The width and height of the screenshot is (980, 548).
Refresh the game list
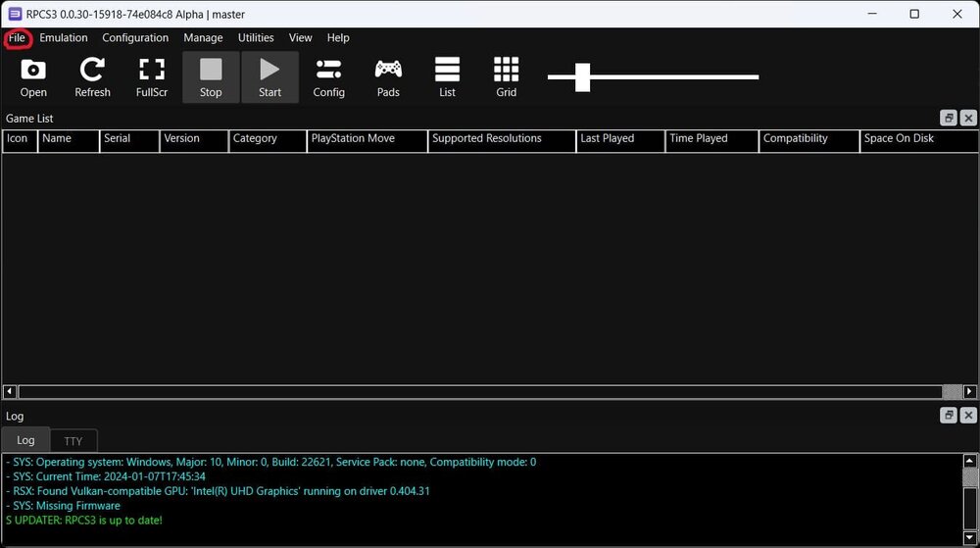point(92,77)
